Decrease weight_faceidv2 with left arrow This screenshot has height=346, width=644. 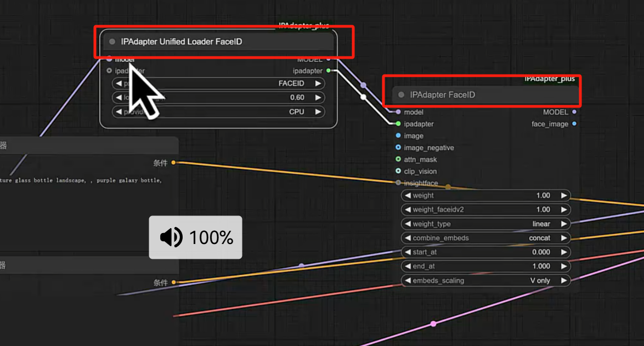click(408, 210)
